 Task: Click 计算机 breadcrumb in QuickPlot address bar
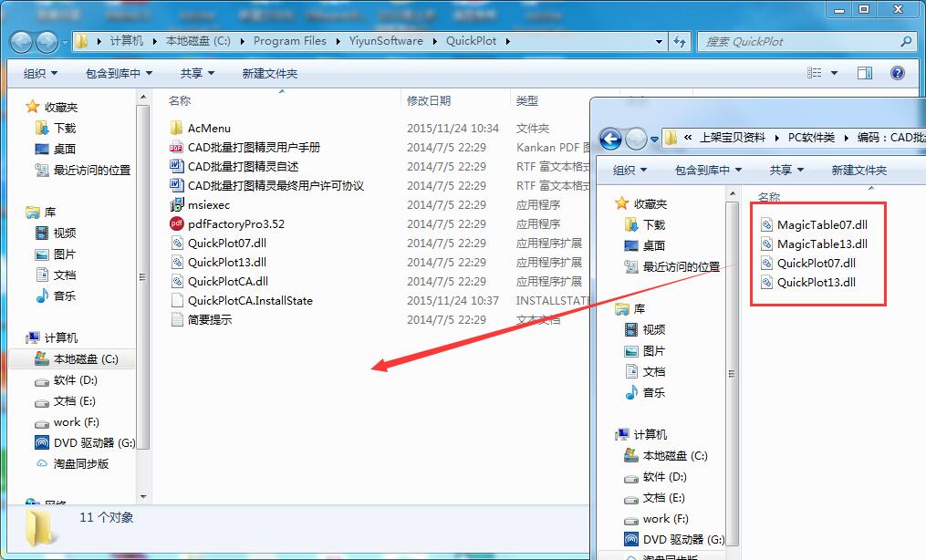tap(127, 41)
